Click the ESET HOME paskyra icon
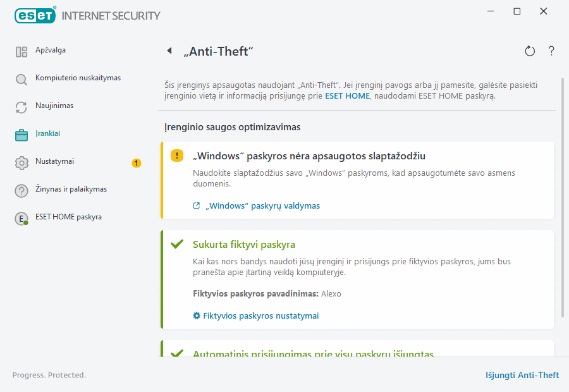The image size is (569, 392). [21, 219]
